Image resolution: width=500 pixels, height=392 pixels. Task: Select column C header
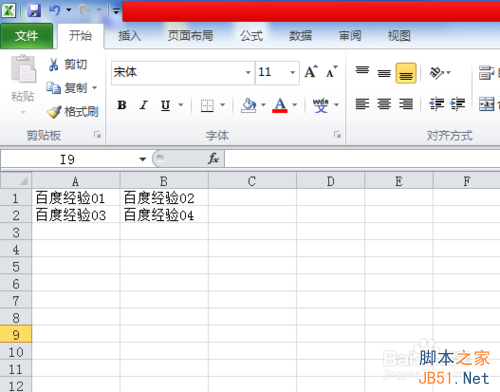(252, 181)
